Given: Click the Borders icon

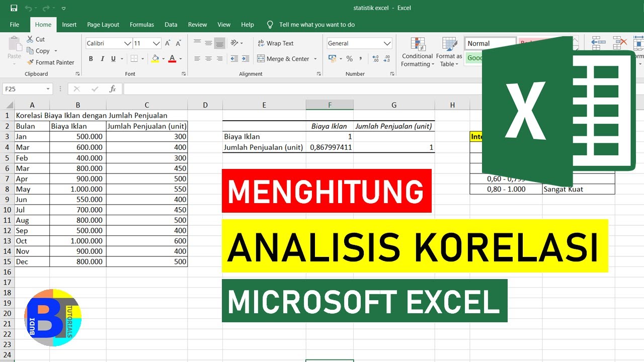Looking at the screenshot, I should point(134,59).
